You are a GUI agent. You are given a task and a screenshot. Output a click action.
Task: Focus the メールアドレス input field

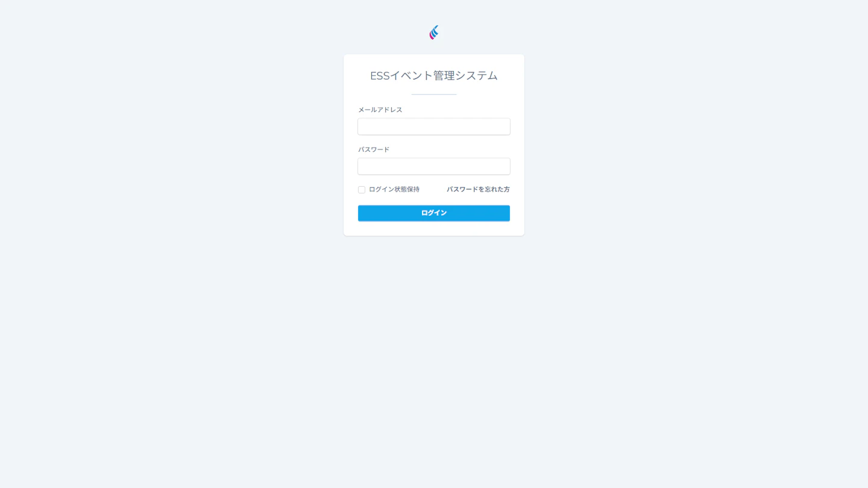pos(434,127)
